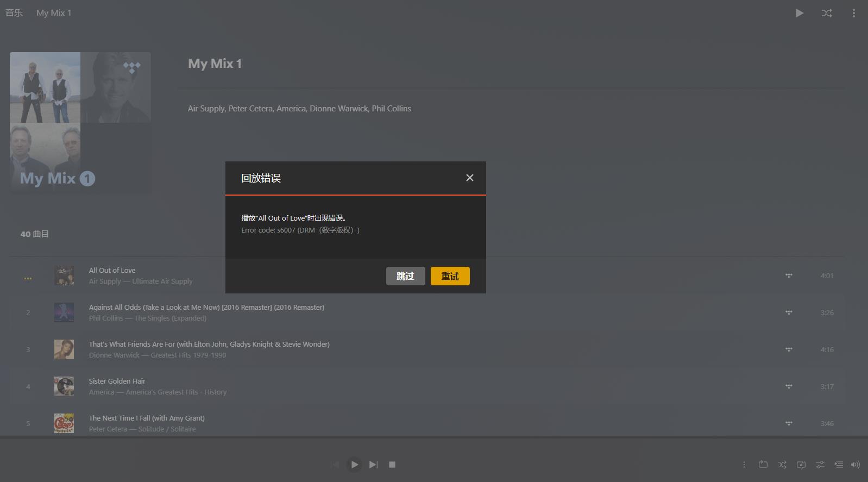Select the Sister Golden Hair track title
This screenshot has height=482, width=868.
point(117,381)
